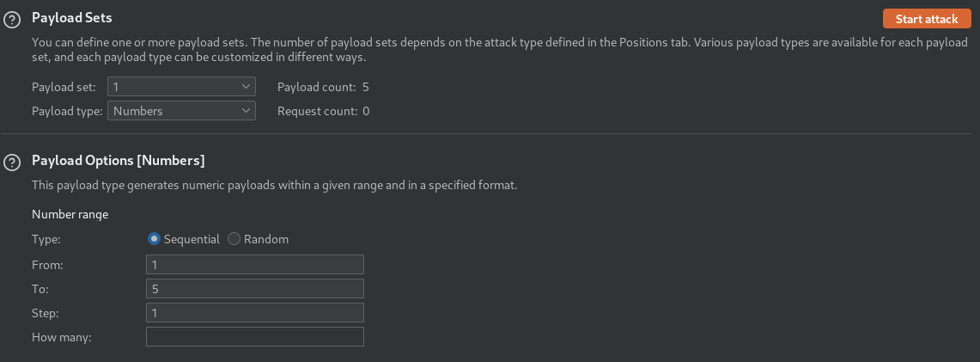Click the Payload set: label text
Screen dimensions: 980x362
[x=64, y=87]
